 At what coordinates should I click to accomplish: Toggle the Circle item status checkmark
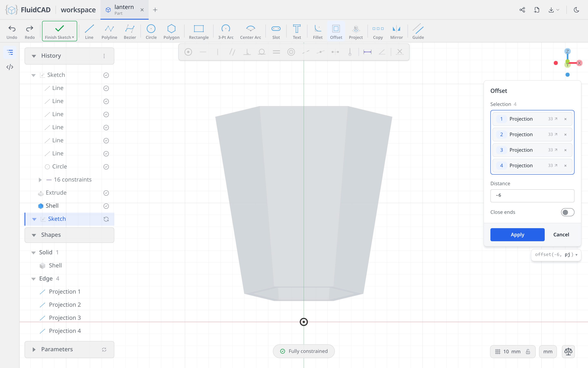click(x=106, y=167)
